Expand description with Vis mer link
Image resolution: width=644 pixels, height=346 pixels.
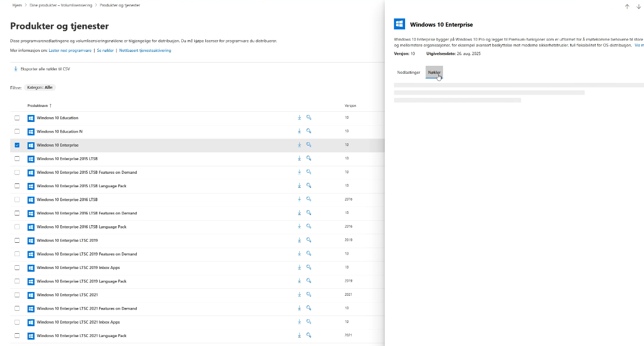tap(639, 46)
